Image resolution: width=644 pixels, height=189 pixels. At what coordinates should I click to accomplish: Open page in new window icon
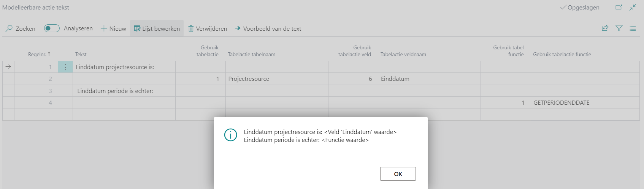click(619, 7)
